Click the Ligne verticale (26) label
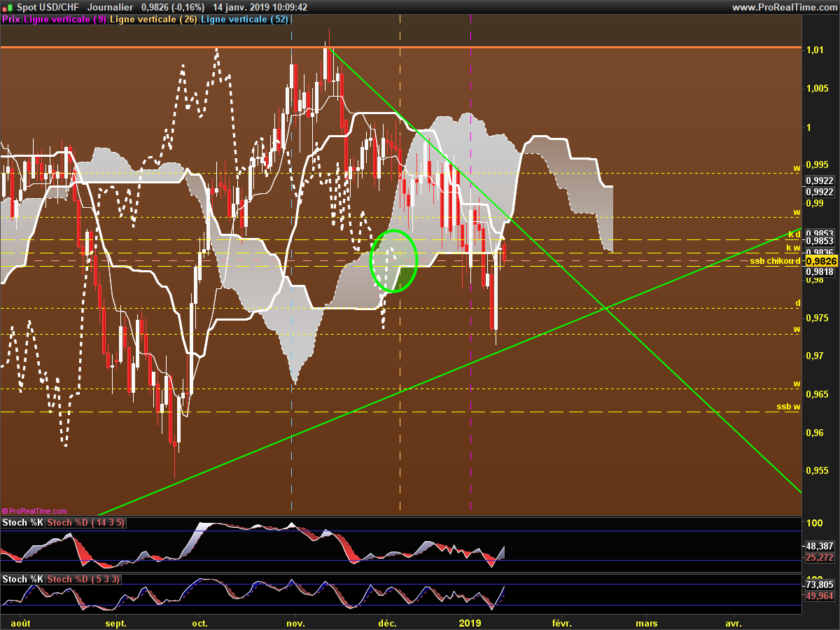The height and width of the screenshot is (630, 840). tap(153, 20)
